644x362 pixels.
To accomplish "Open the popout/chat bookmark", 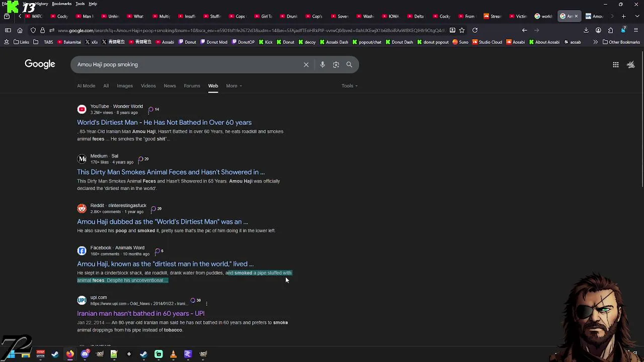I will 367,42.
